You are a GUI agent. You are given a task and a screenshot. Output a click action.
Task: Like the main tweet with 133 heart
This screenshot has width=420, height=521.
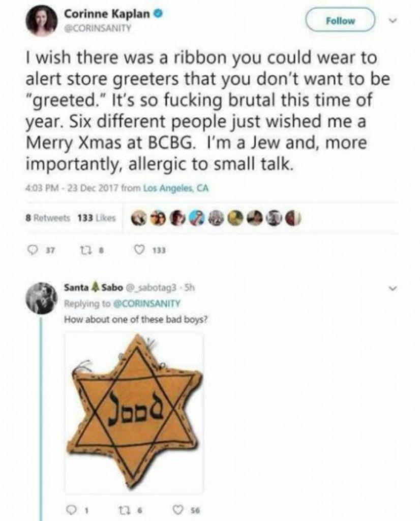click(x=139, y=250)
